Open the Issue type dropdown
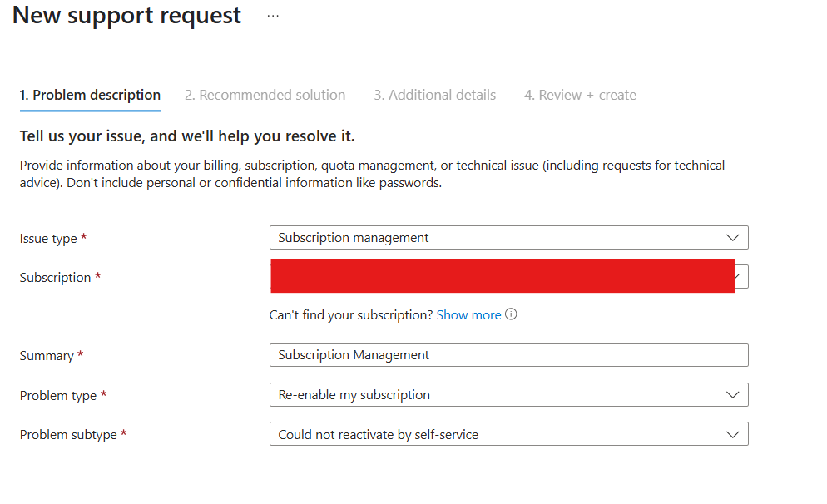This screenshot has height=504, width=827. (508, 237)
